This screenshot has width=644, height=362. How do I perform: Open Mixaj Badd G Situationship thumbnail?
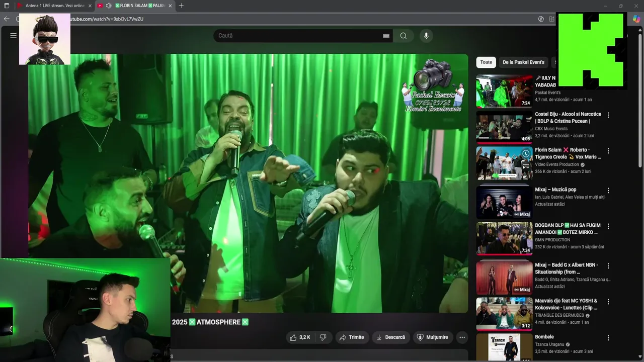(504, 278)
